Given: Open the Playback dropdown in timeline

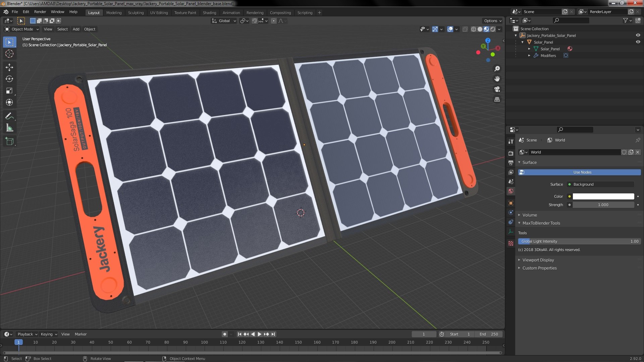Looking at the screenshot, I should pos(27,334).
